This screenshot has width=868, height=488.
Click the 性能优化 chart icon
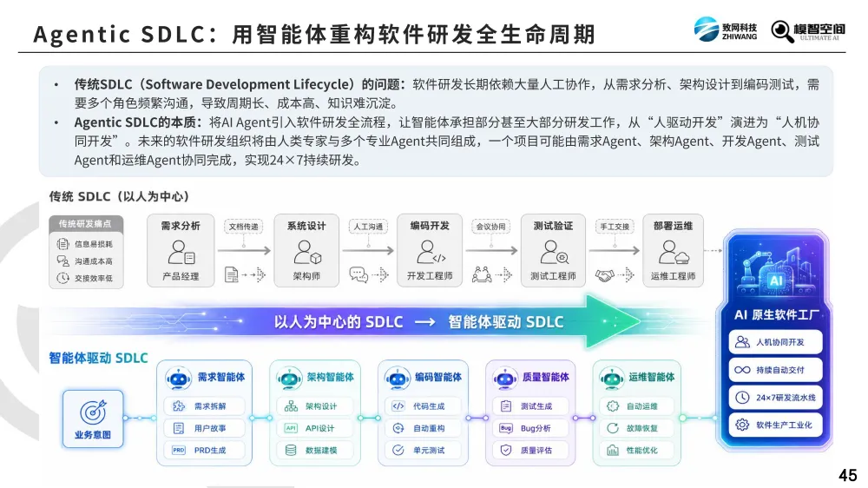pos(612,451)
